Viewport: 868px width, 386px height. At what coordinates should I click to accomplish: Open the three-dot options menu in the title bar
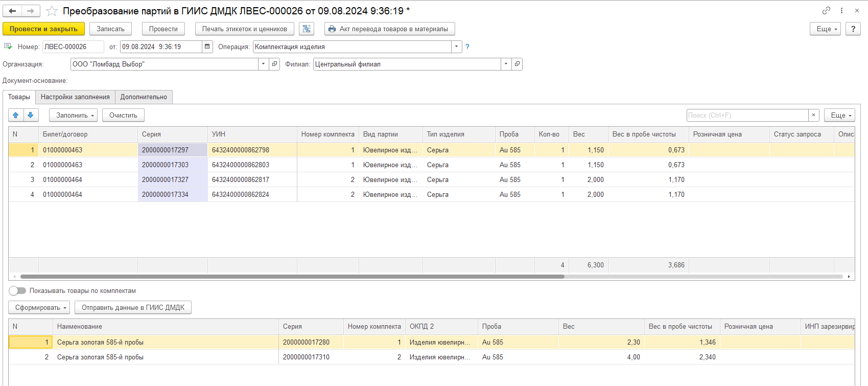pos(842,10)
